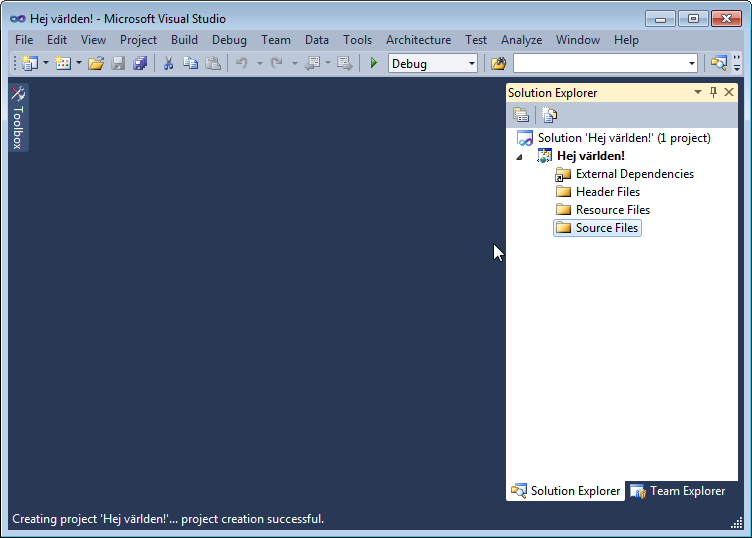
Task: Click the Properties icon in Solution Explorer
Action: [x=520, y=115]
